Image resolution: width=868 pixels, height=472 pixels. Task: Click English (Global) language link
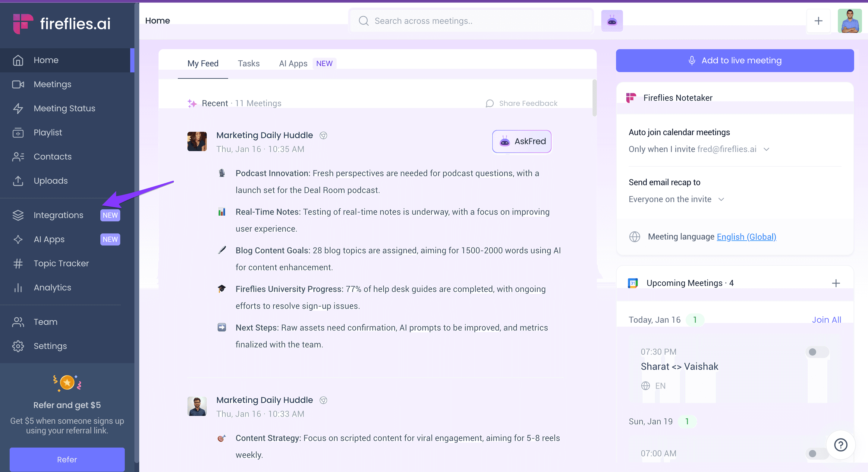(x=746, y=237)
